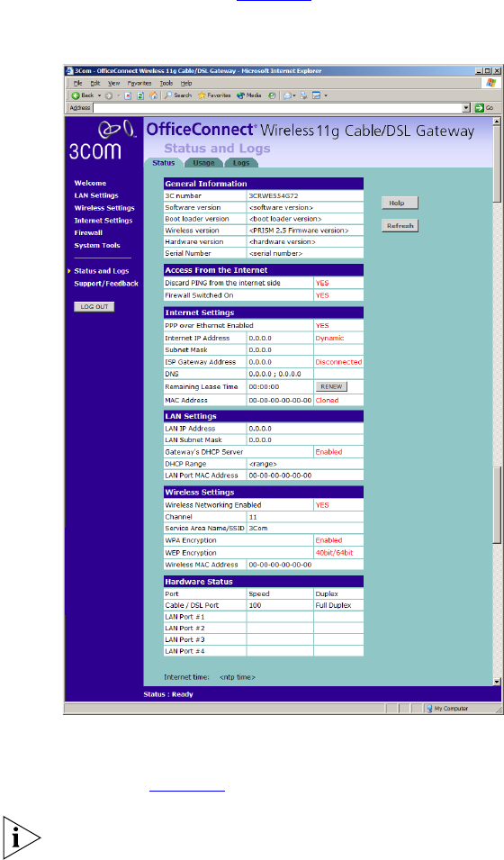Switch to the Logs tab
Screen dimensions: 504x860
tap(241, 163)
